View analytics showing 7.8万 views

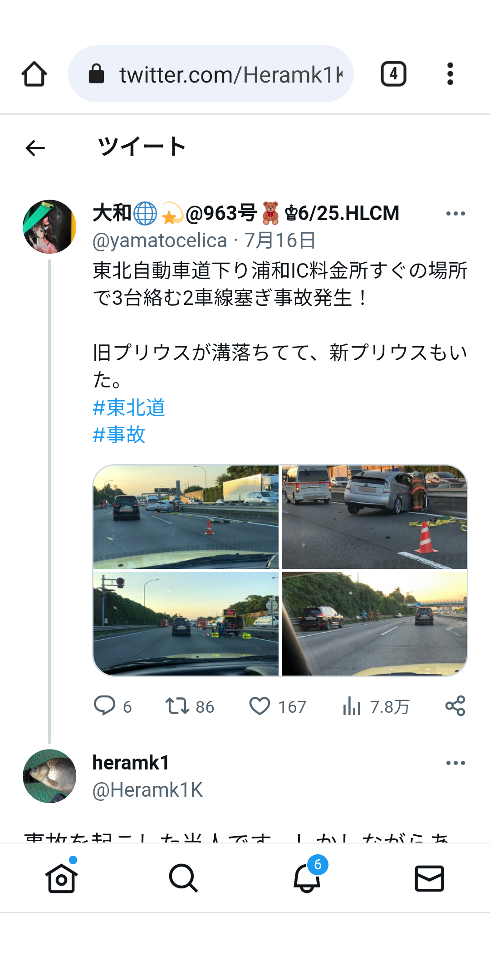click(352, 706)
